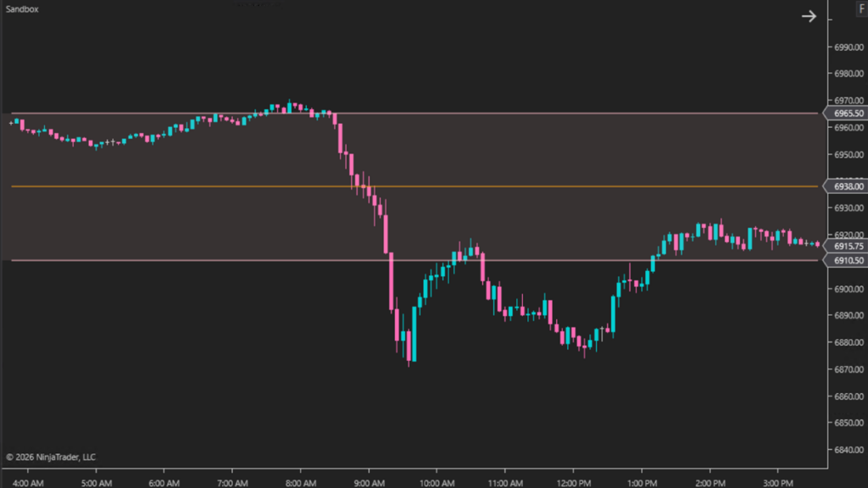Click the right arrow scroll-to-latest icon
Image resolution: width=868 pixels, height=488 pixels.
point(809,16)
